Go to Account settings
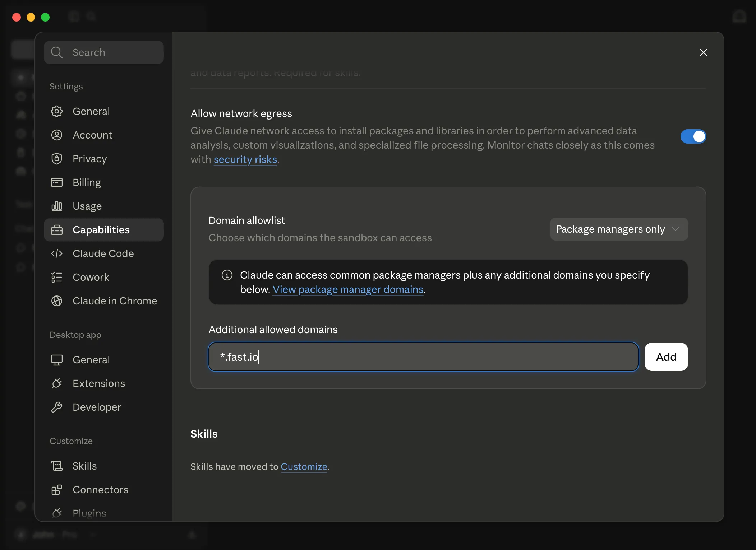Screen dimensions: 756x550 coord(104,135)
